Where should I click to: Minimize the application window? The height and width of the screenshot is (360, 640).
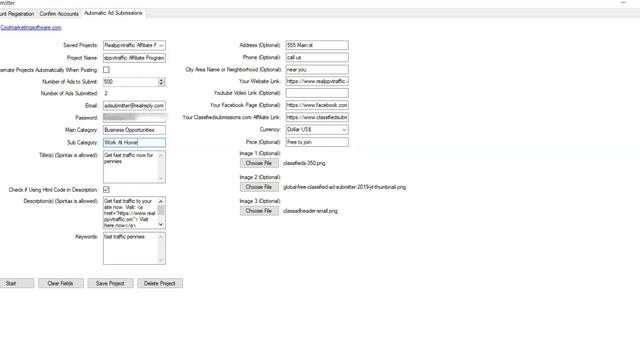tap(623, 2)
